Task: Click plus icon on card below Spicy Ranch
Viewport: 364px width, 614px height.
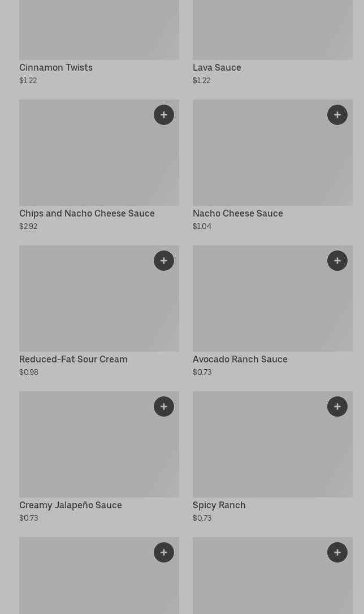Action: coord(337,552)
